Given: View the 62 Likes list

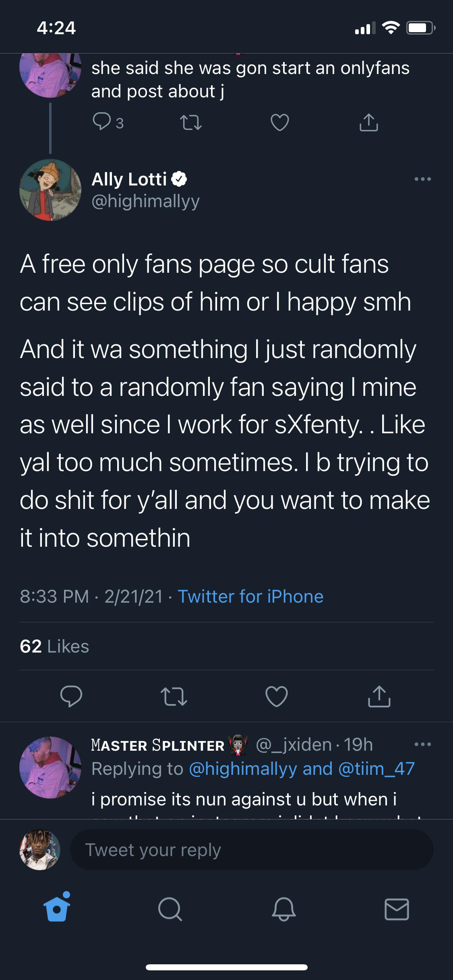Looking at the screenshot, I should (54, 646).
